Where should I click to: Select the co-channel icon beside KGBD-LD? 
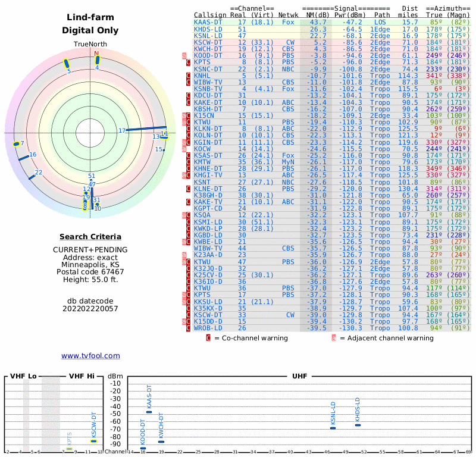pyautogui.click(x=188, y=235)
